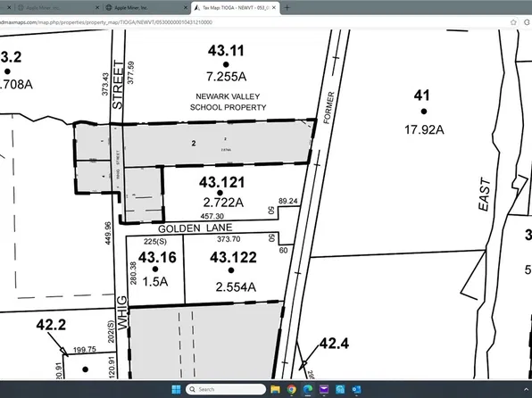Viewport: 532px width, 398px height.
Task: Click the 373.43 dimension label
Action: (x=105, y=84)
